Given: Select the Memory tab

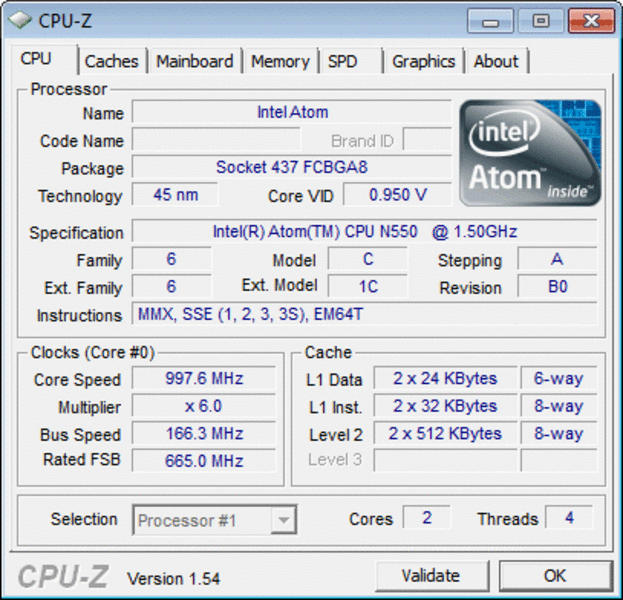Looking at the screenshot, I should pyautogui.click(x=280, y=62).
